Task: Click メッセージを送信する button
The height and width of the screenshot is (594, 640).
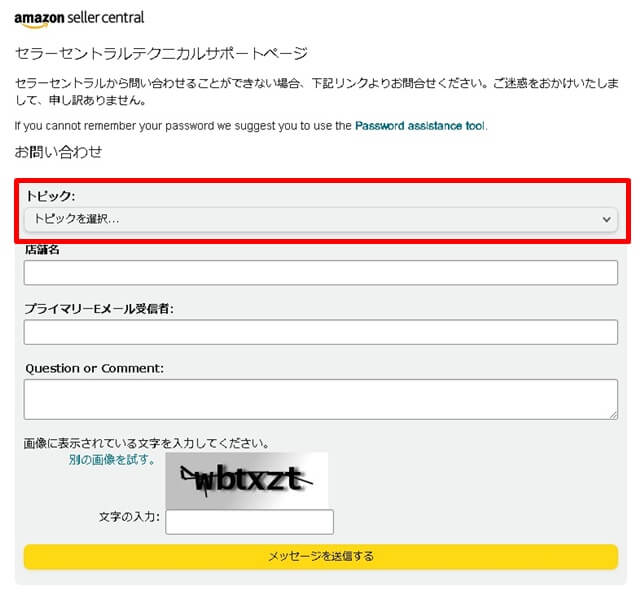Action: (x=321, y=556)
